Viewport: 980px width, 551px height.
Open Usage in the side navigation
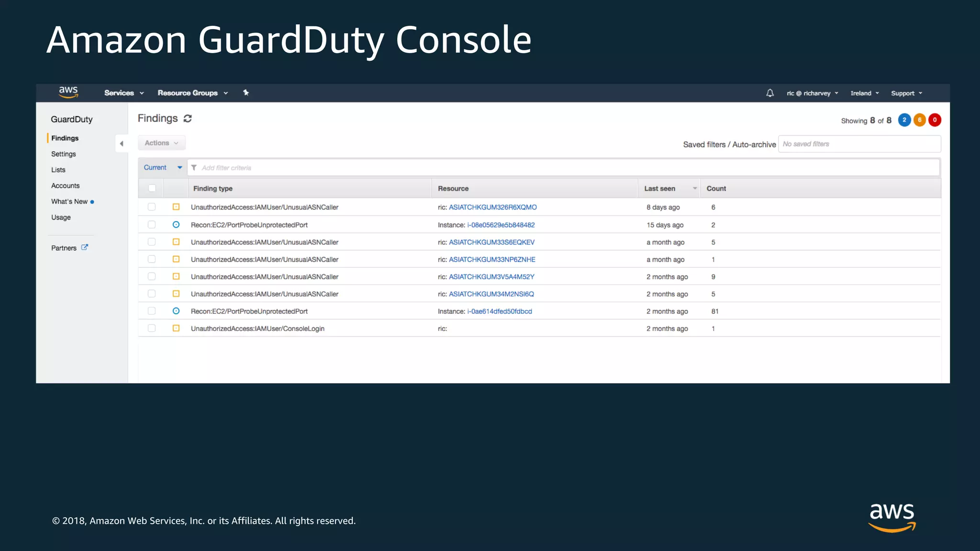(61, 217)
